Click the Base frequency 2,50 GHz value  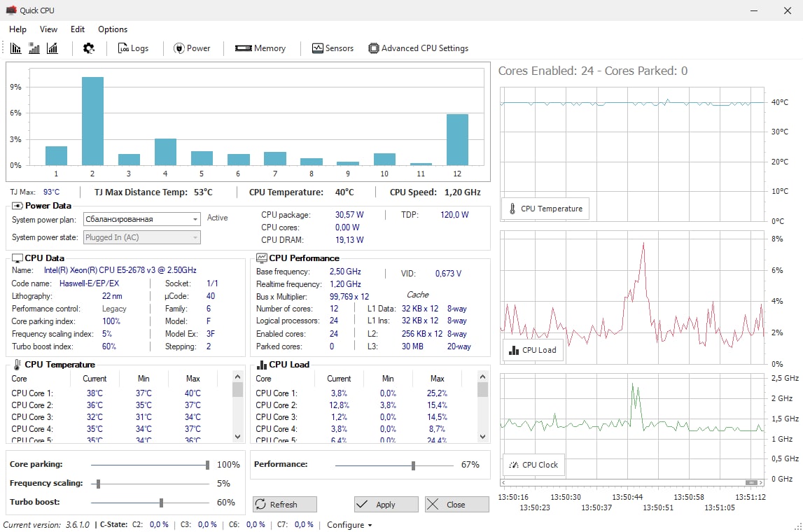pyautogui.click(x=345, y=272)
